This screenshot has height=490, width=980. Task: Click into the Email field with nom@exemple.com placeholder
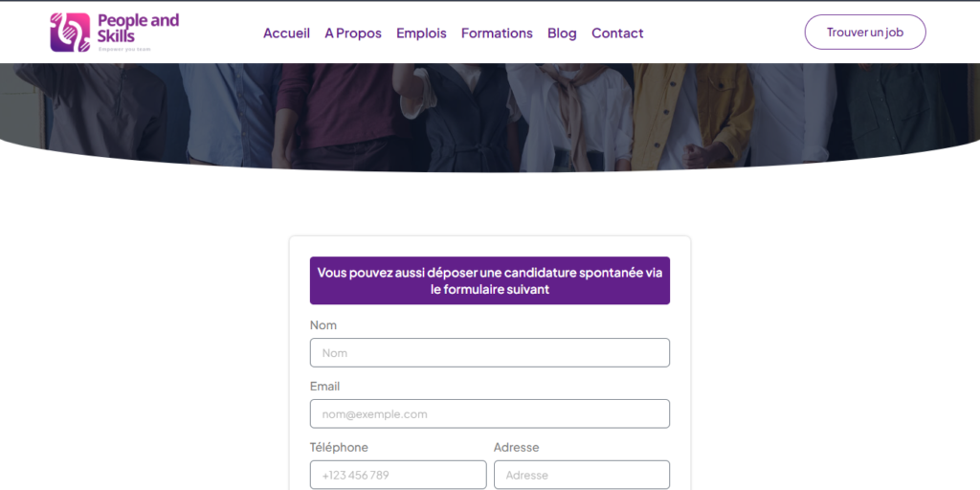pos(490,414)
